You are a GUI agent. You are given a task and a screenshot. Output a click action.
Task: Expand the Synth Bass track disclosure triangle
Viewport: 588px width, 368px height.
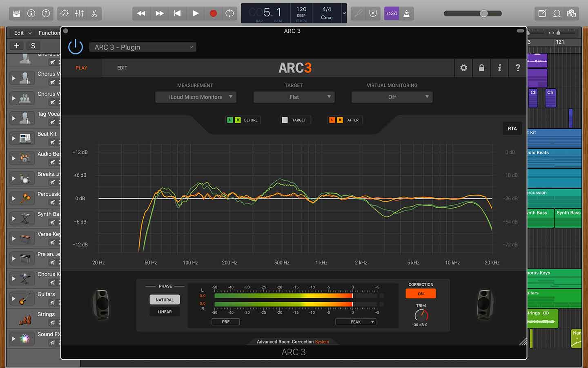[x=13, y=219]
